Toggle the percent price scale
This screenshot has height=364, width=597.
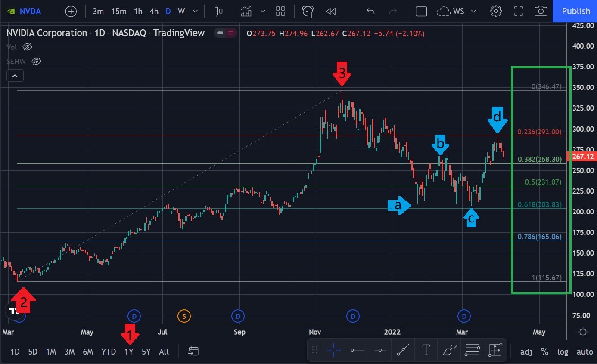[x=544, y=352]
